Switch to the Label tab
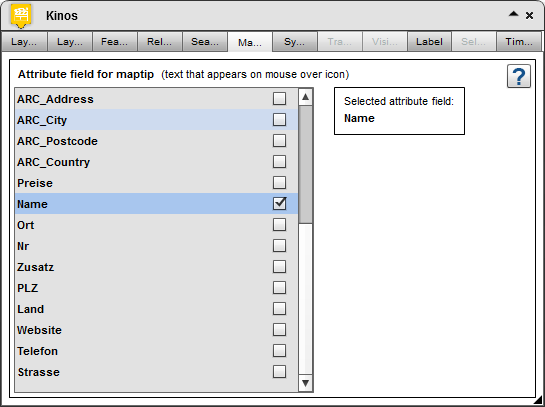This screenshot has width=545, height=407. point(429,42)
